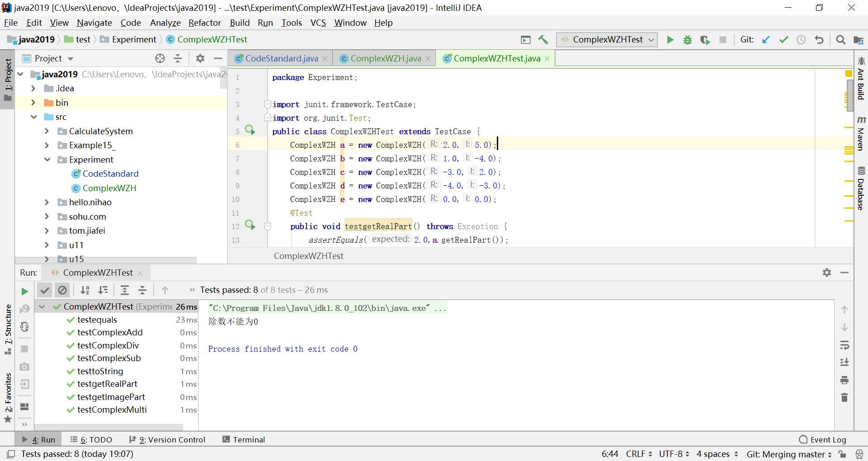Viewport: 868px width, 461px height.
Task: Open the Project view dropdown selector
Action: pyautogui.click(x=48, y=58)
